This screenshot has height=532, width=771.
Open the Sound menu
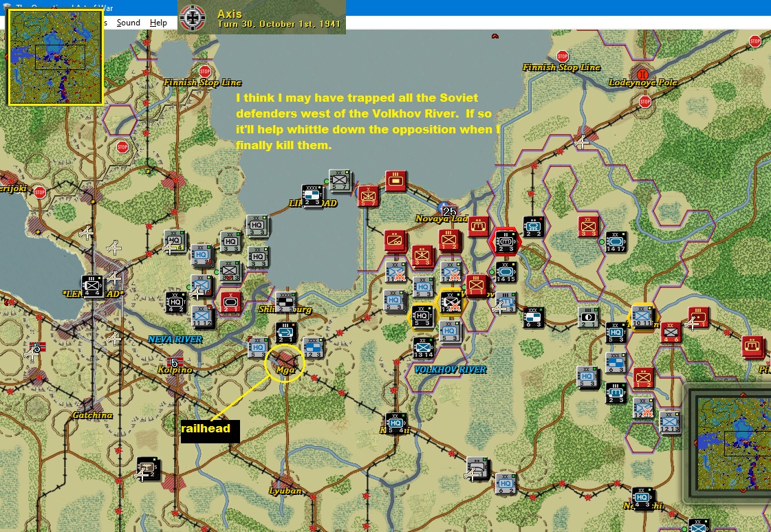(x=129, y=23)
